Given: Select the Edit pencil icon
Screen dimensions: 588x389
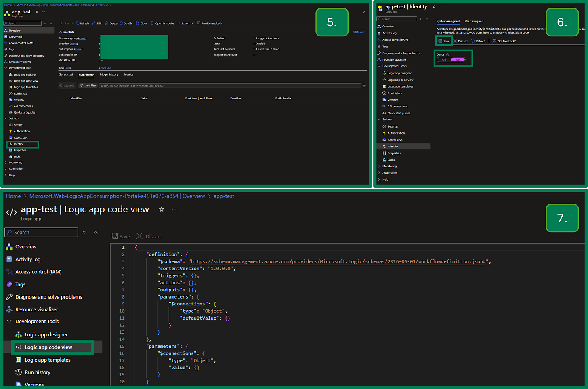Looking at the screenshot, I should (94, 23).
